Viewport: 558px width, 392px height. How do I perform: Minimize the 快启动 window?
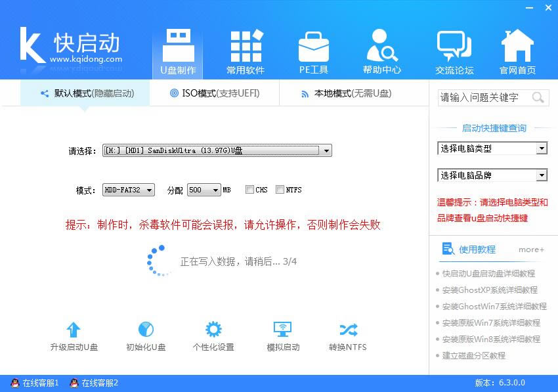click(530, 7)
